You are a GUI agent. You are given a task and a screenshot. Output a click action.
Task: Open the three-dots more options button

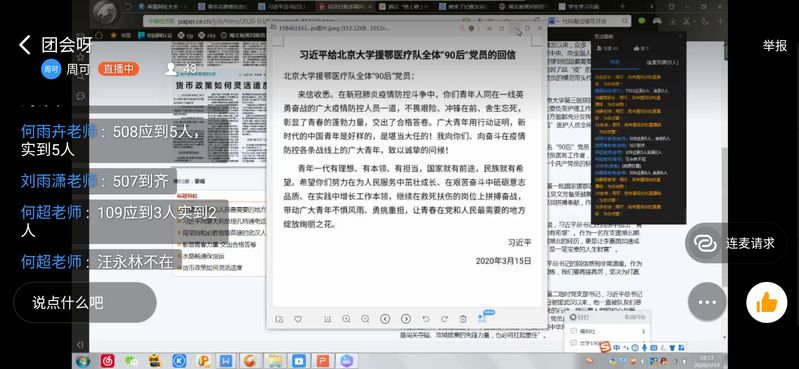point(707,302)
